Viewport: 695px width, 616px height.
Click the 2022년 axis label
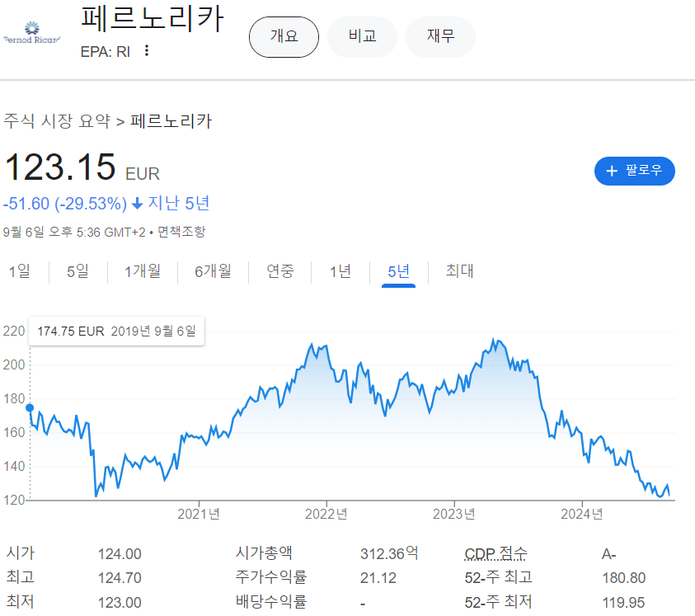click(x=326, y=514)
